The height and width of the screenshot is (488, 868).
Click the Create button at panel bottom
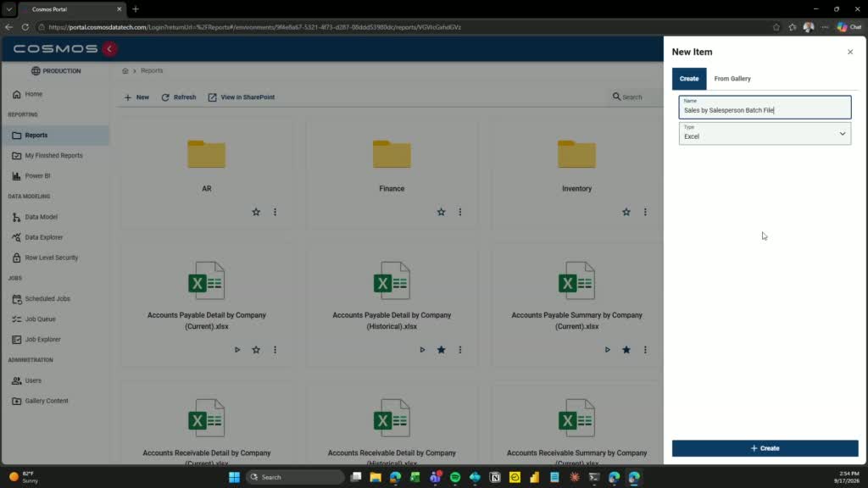(x=765, y=448)
